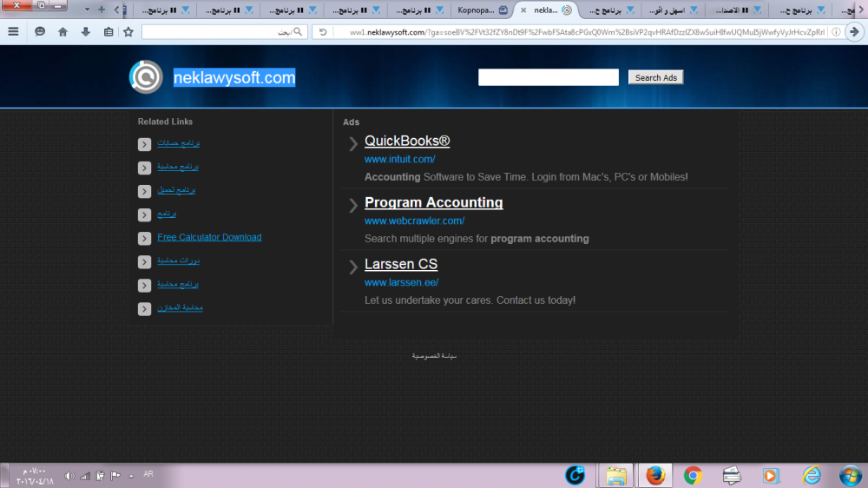Click arrow beside برنامج تحميل link
Viewport: 868px width, 488px height.
[144, 191]
